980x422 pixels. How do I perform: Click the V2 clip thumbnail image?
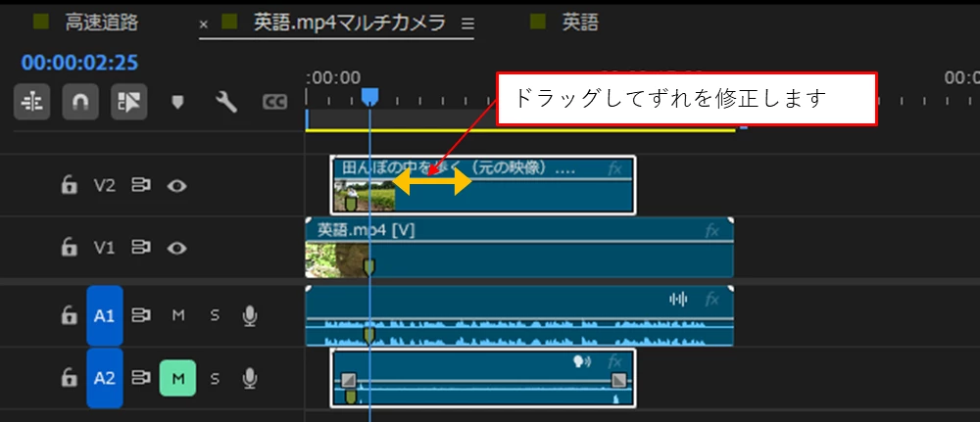point(365,196)
